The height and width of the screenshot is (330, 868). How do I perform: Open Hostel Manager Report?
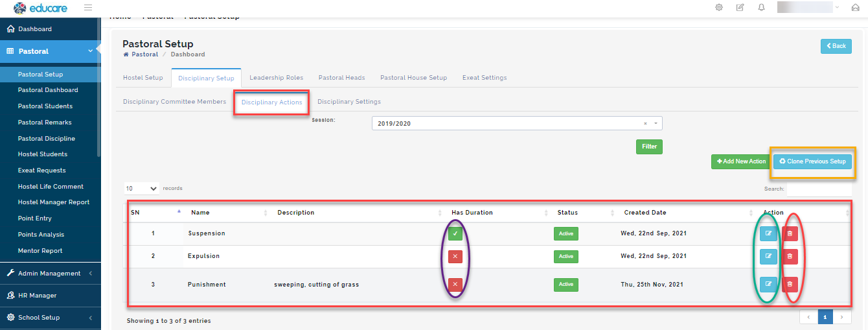(x=54, y=202)
